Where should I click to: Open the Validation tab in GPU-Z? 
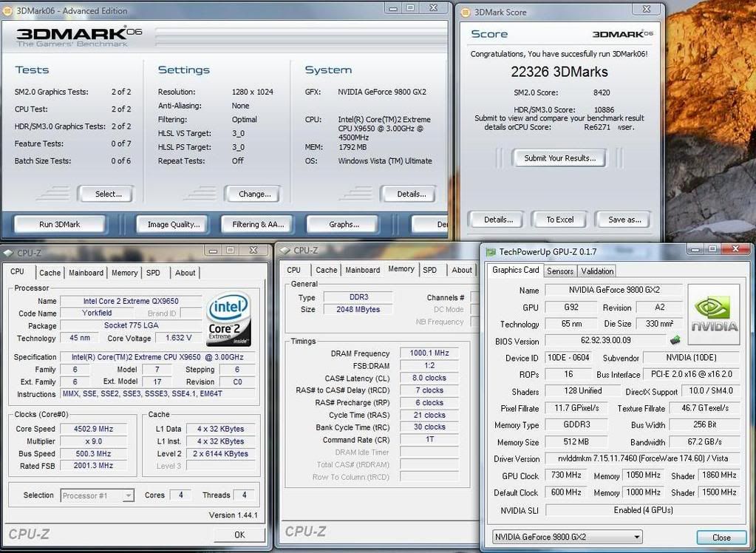(x=597, y=271)
